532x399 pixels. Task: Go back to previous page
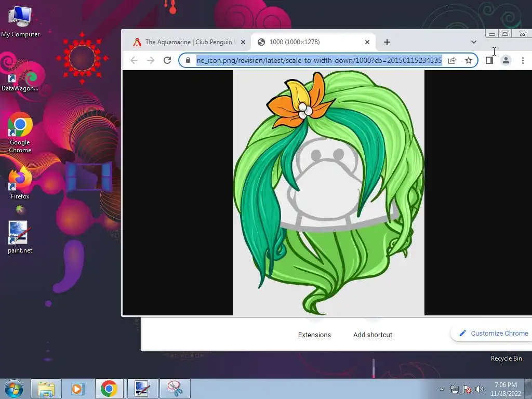134,60
